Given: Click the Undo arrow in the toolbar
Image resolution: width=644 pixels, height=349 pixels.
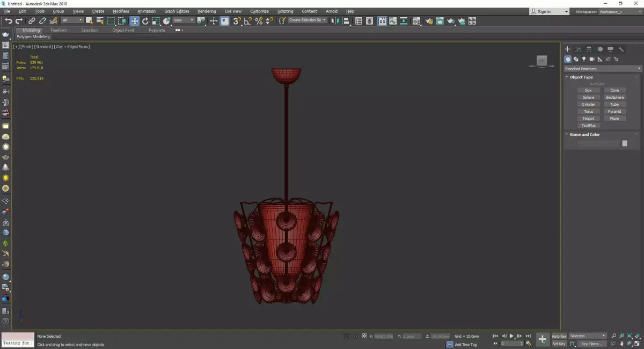Looking at the screenshot, I should pos(8,21).
